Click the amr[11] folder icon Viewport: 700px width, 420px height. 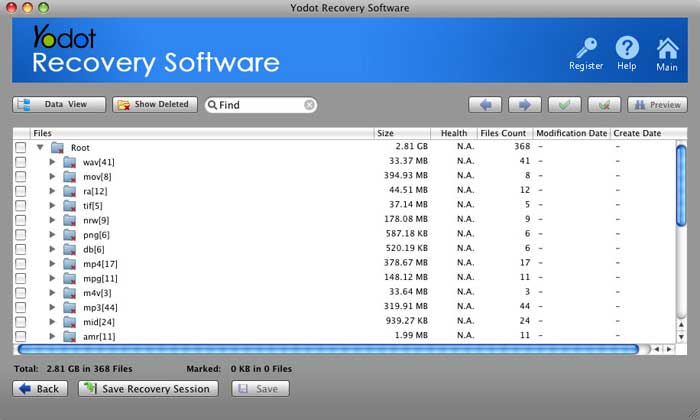70,337
